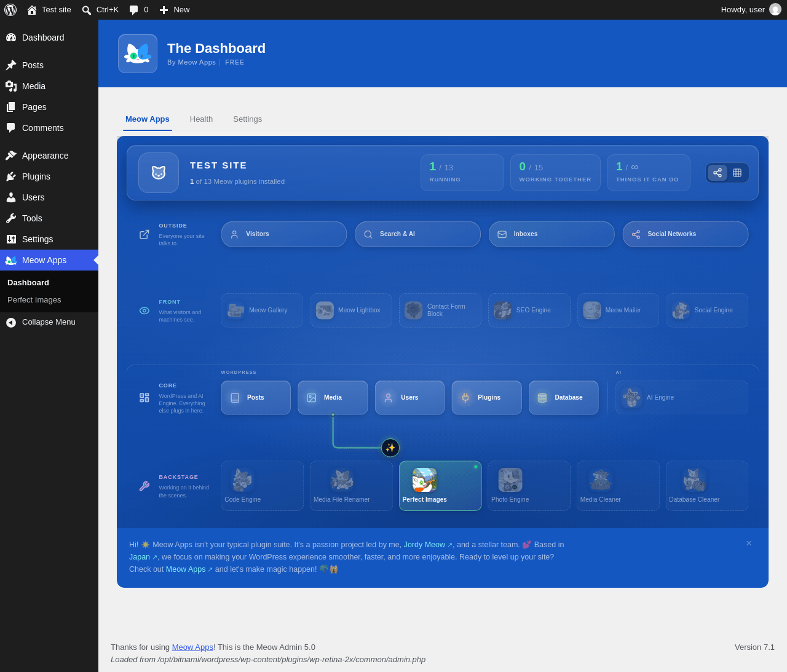
Task: Click the Meow Lightbox plugin icon
Action: pos(325,310)
